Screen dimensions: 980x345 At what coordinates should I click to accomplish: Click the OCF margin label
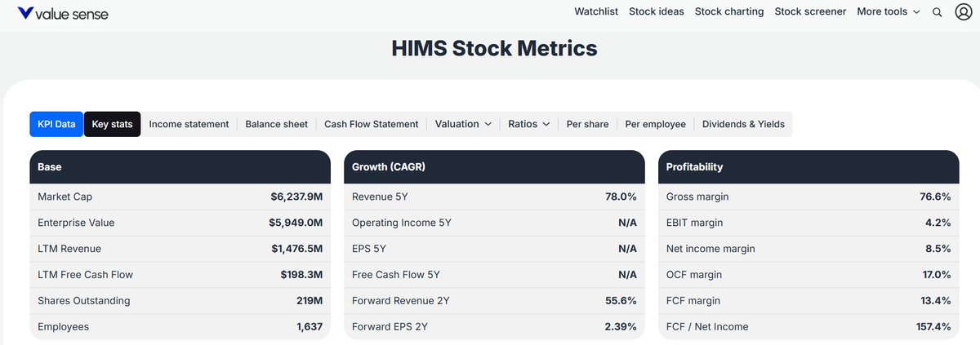point(694,275)
